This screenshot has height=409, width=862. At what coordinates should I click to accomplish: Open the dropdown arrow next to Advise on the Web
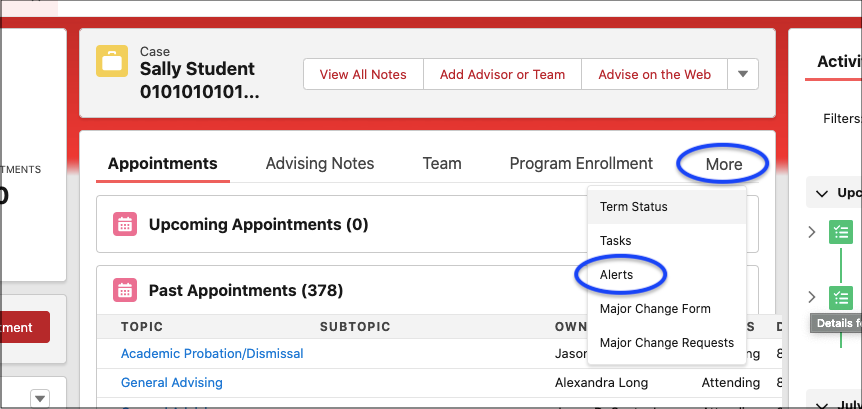(742, 74)
